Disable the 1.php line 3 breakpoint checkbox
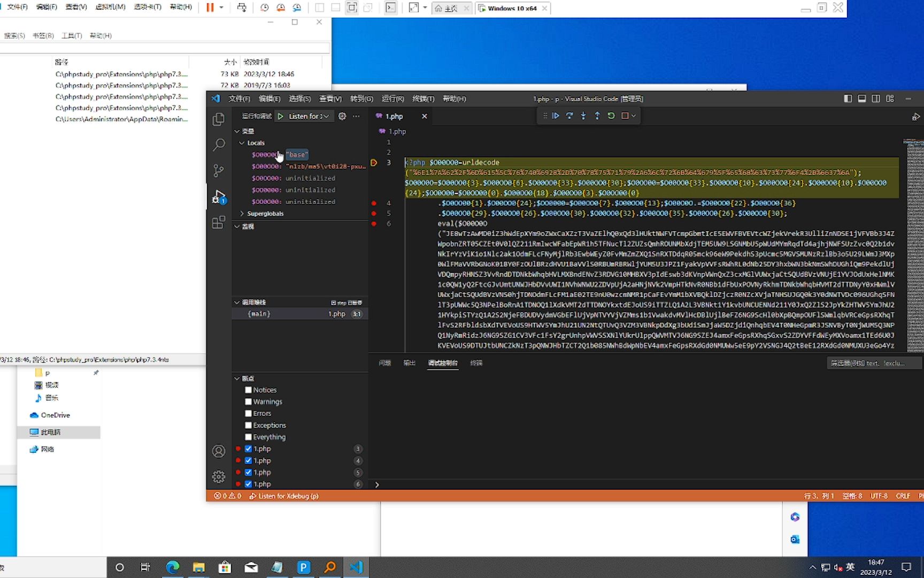This screenshot has width=924, height=578. (x=248, y=449)
